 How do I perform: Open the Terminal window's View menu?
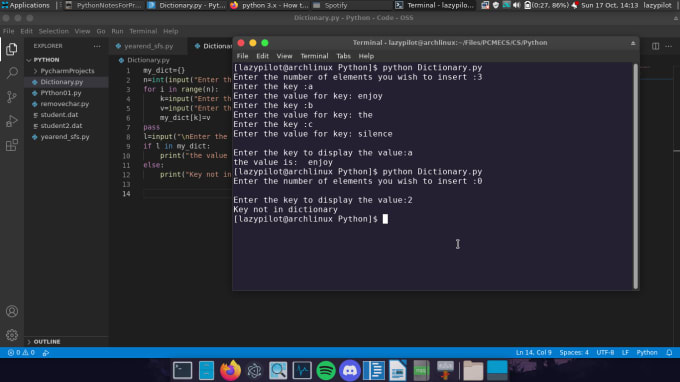point(284,56)
